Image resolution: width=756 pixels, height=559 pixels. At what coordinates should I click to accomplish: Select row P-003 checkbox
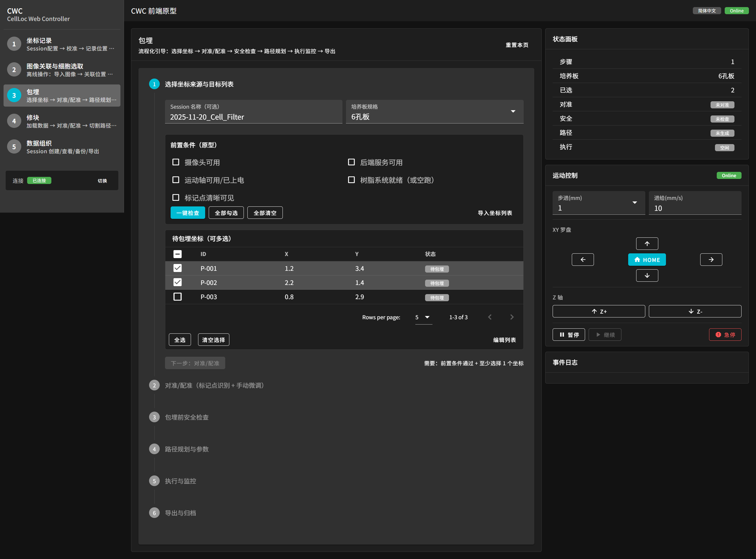(x=177, y=297)
